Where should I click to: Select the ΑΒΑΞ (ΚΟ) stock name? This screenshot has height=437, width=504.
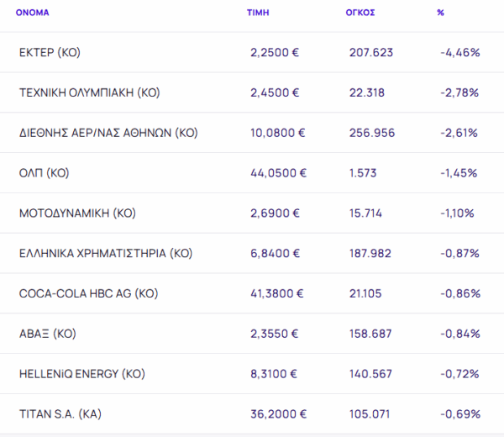[x=48, y=334]
